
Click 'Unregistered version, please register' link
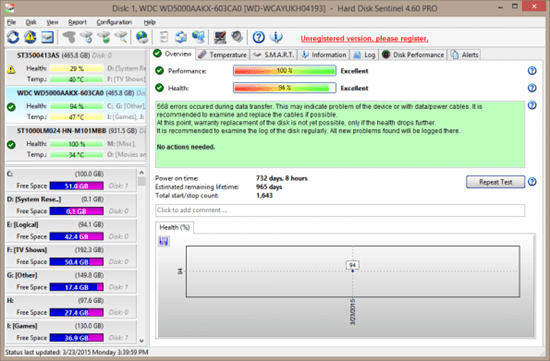click(364, 39)
